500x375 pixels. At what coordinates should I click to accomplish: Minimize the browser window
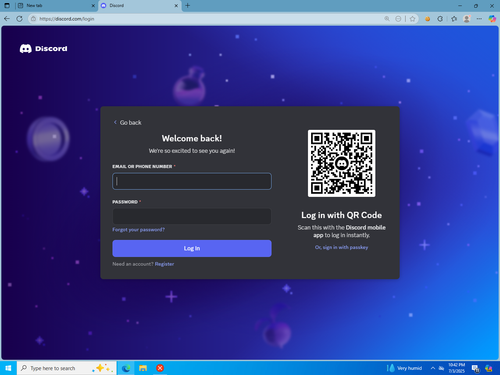point(460,6)
